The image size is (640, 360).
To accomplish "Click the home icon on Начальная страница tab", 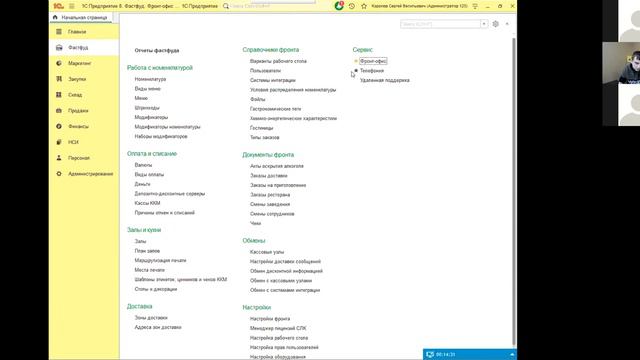I will [x=55, y=18].
